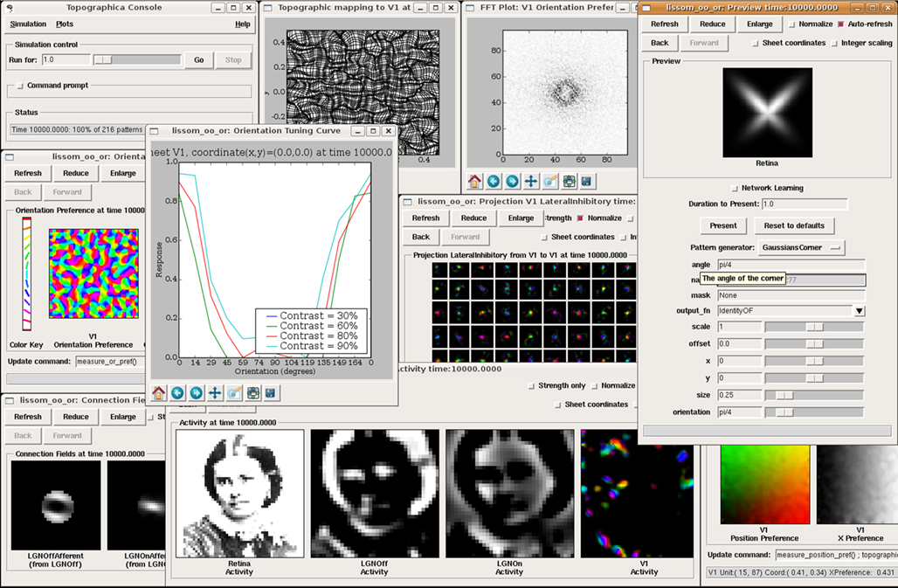
Task: Open window menu icon of Topographic mapping window
Action: coord(267,8)
